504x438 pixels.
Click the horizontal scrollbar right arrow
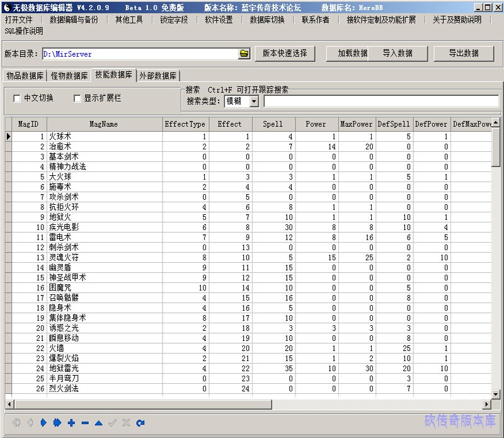[x=487, y=404]
